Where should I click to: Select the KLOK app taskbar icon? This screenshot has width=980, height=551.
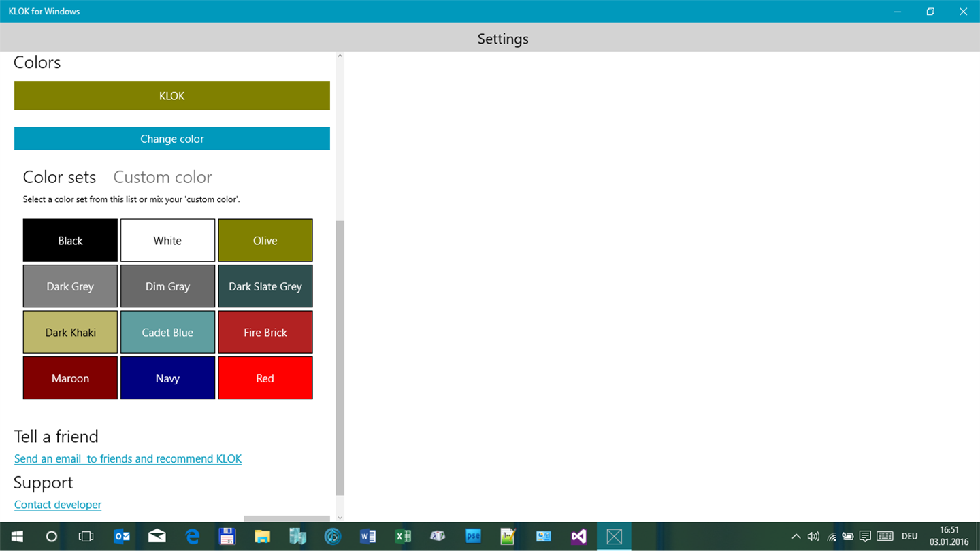pos(614,537)
